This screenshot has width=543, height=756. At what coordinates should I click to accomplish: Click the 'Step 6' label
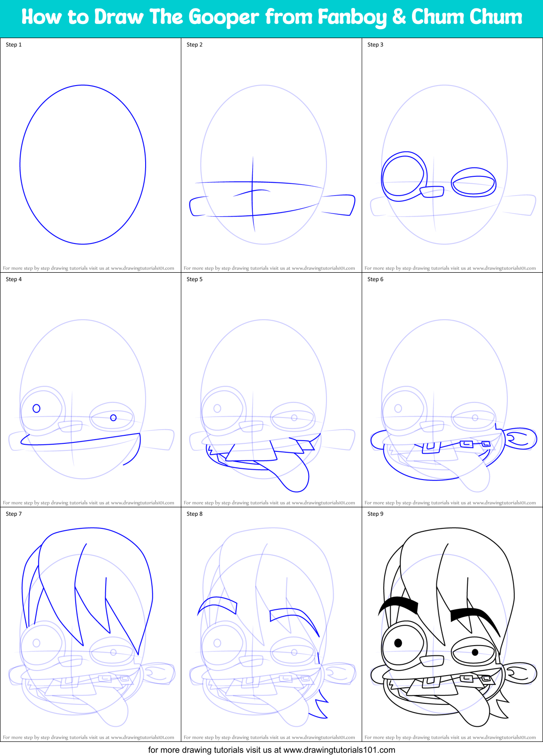[x=375, y=279]
